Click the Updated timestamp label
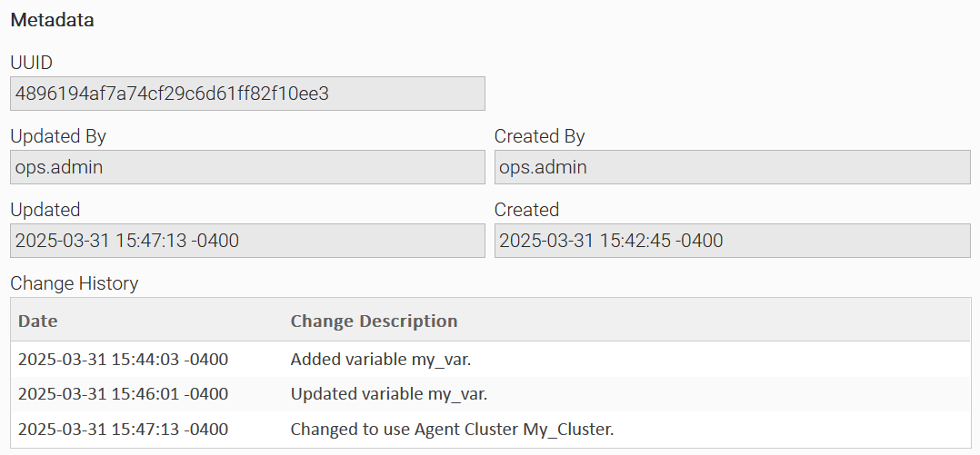Viewport: 980px width, 455px height. click(45, 210)
